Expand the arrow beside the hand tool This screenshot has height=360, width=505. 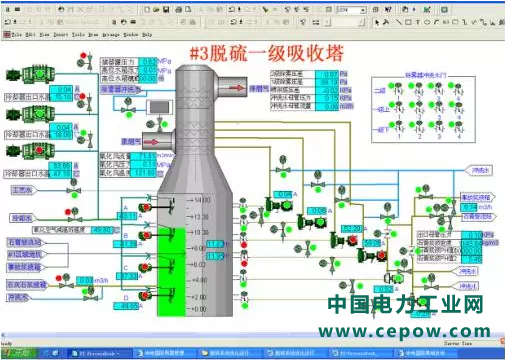pos(414,10)
